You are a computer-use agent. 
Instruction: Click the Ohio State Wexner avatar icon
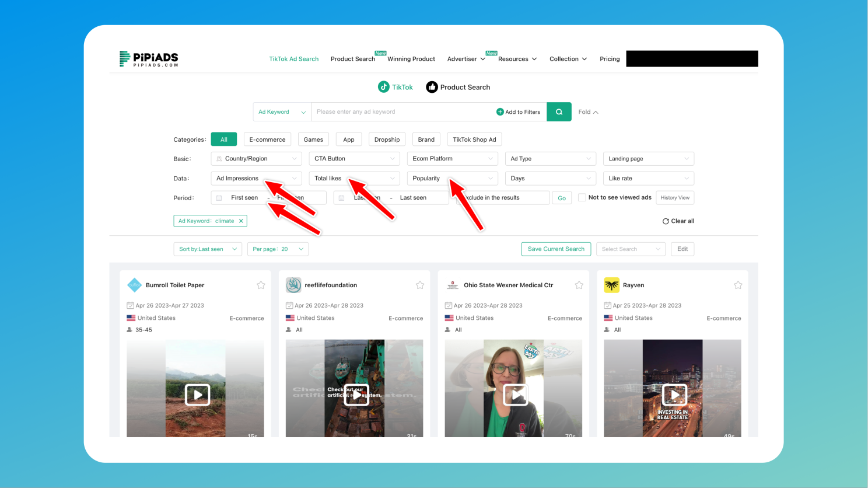click(453, 285)
